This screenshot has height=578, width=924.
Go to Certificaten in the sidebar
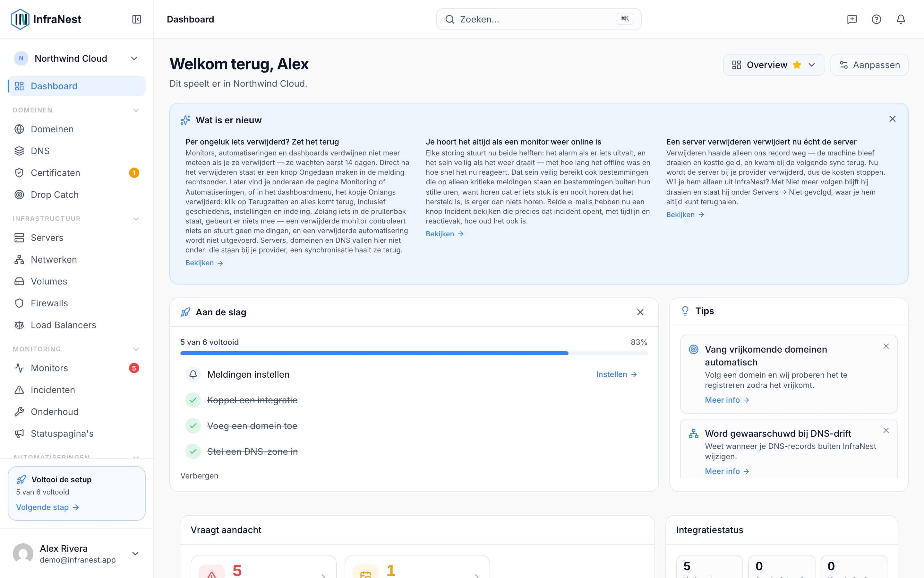pyautogui.click(x=76, y=173)
